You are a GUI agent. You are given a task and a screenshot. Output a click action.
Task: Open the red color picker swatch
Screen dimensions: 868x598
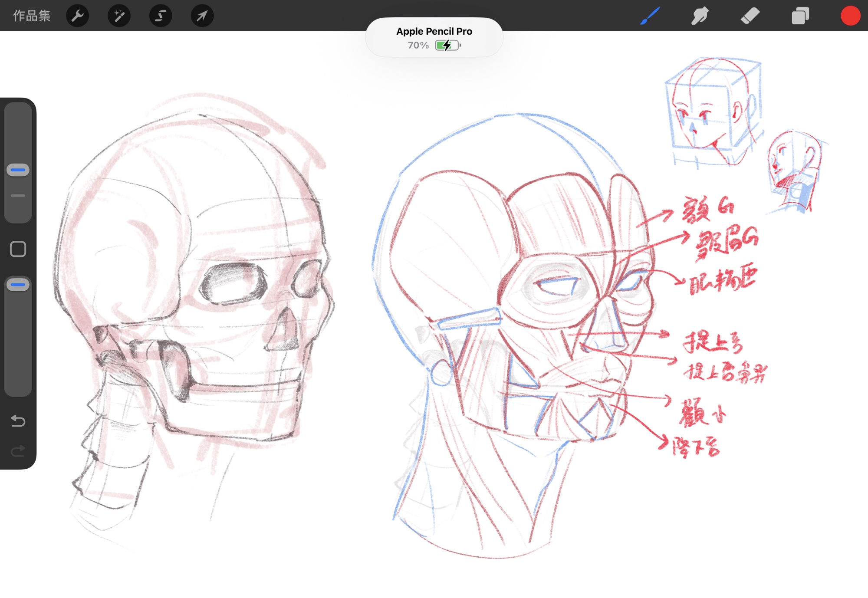(850, 16)
